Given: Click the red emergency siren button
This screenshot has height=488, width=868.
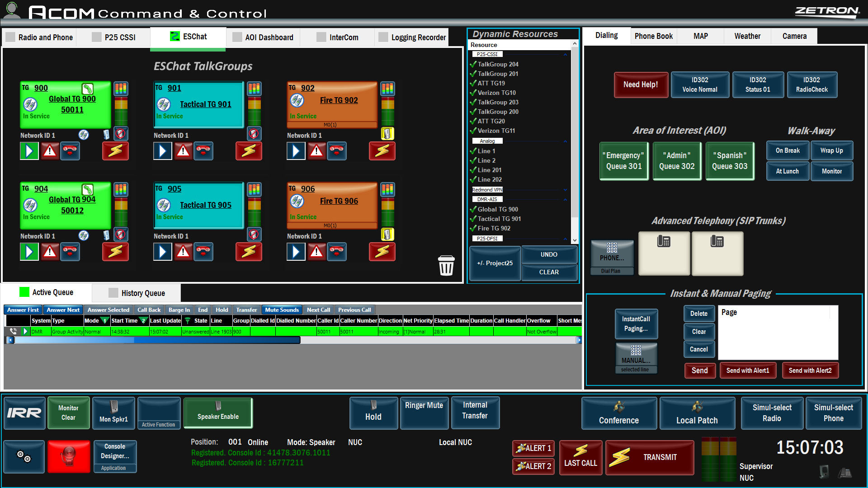Looking at the screenshot, I should (69, 456).
